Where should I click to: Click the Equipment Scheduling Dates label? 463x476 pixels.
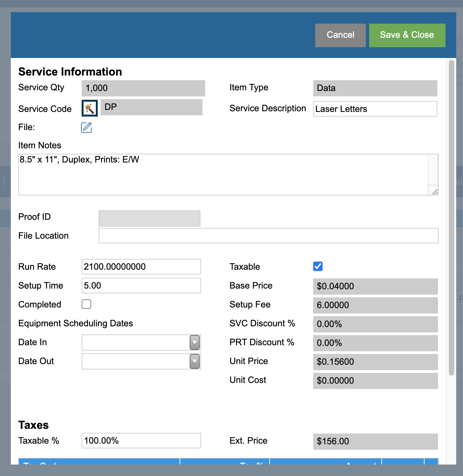pyautogui.click(x=76, y=323)
